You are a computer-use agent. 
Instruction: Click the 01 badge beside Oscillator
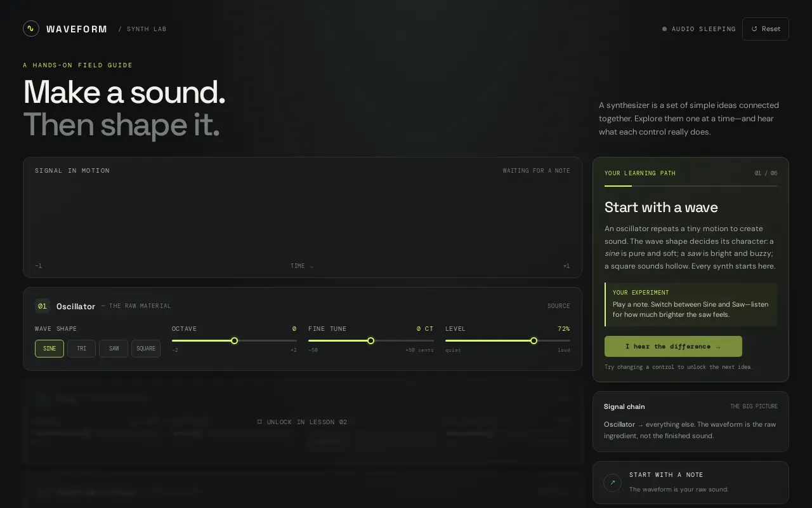pos(43,306)
